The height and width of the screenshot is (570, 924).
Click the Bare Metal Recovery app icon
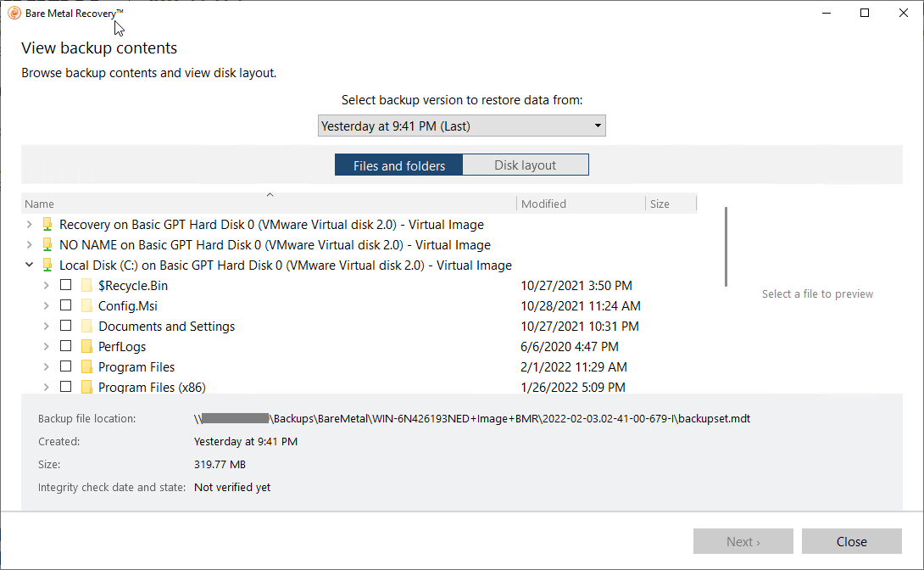(x=14, y=13)
